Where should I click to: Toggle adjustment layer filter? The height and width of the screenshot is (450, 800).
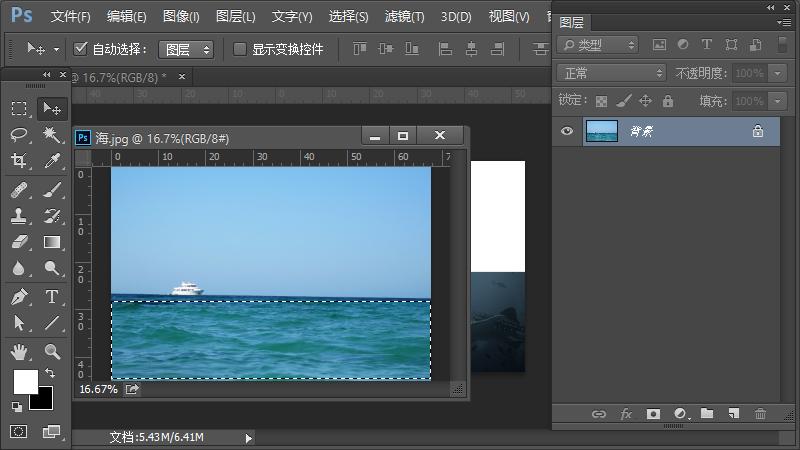(683, 44)
